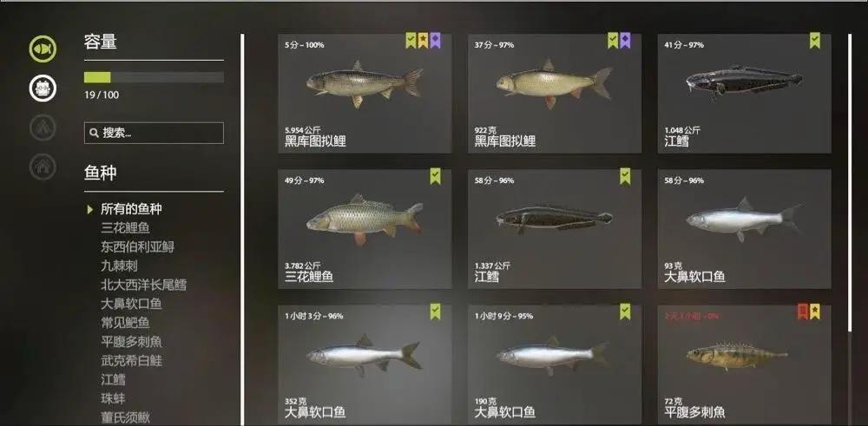This screenshot has width=868, height=426.
Task: Click the purple trophy badge on 5.954公斤 黑库图拟鲤
Action: [x=435, y=41]
